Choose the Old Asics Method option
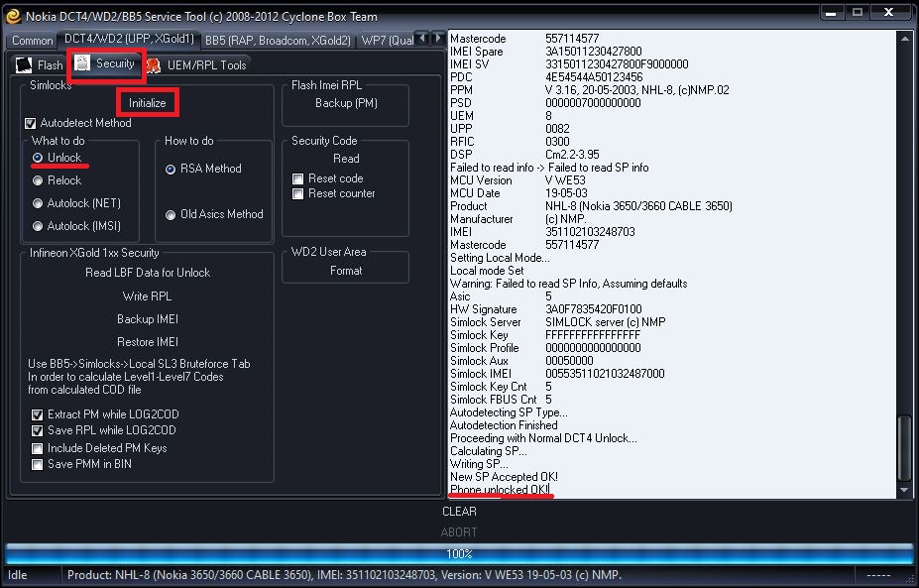The width and height of the screenshot is (919, 588). 171,214
